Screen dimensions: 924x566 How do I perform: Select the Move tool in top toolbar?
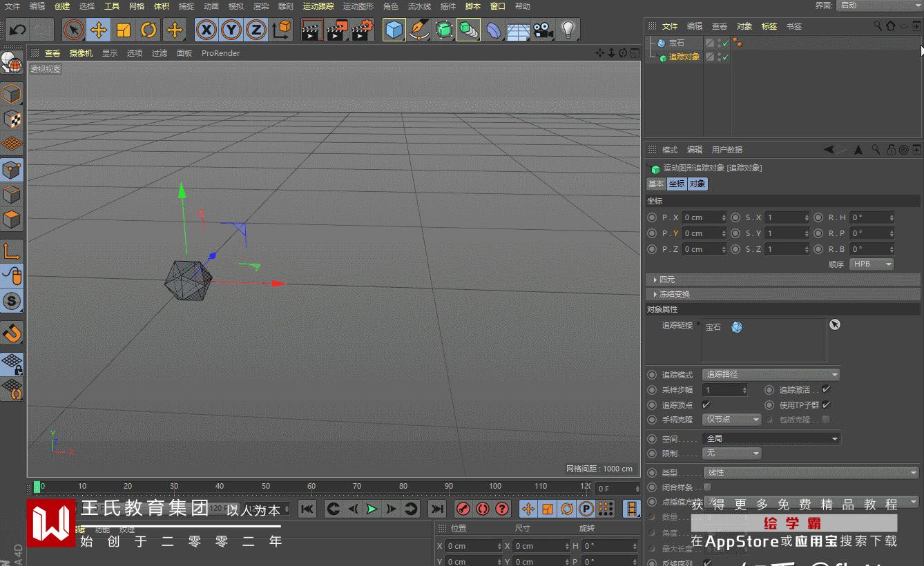[99, 30]
